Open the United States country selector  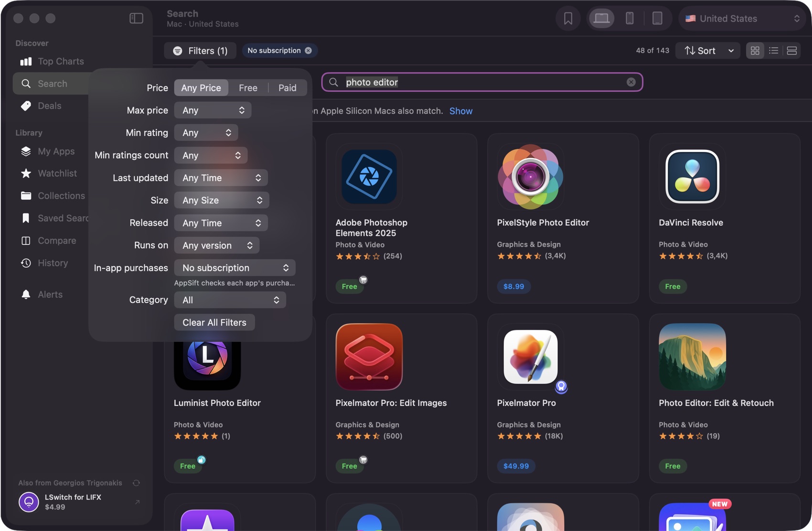tap(743, 18)
